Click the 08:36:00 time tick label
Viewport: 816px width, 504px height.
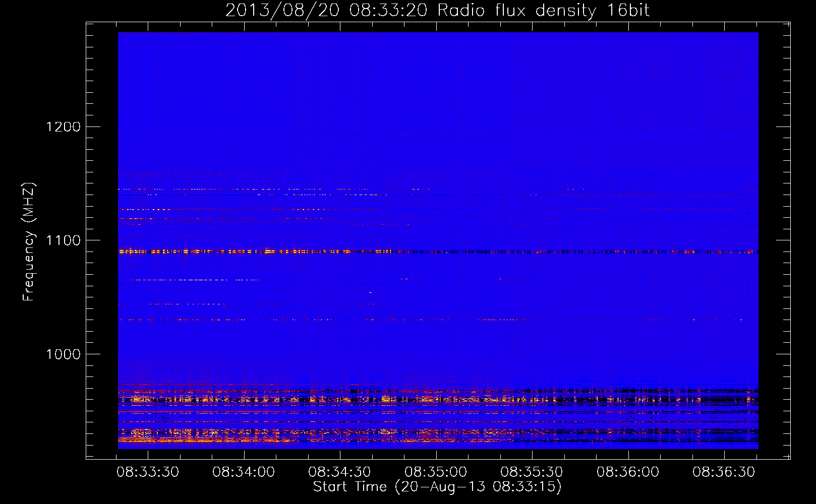(x=628, y=472)
